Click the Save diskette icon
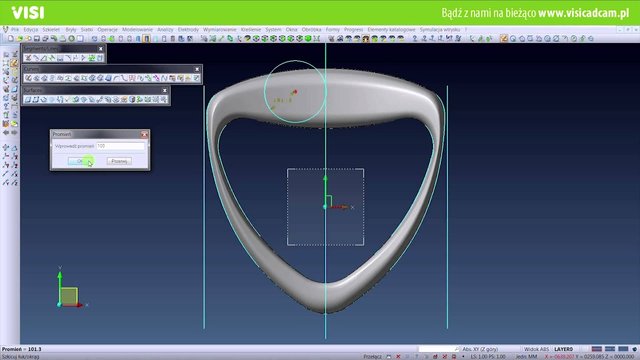This screenshot has height=360, width=640. click(x=37, y=38)
